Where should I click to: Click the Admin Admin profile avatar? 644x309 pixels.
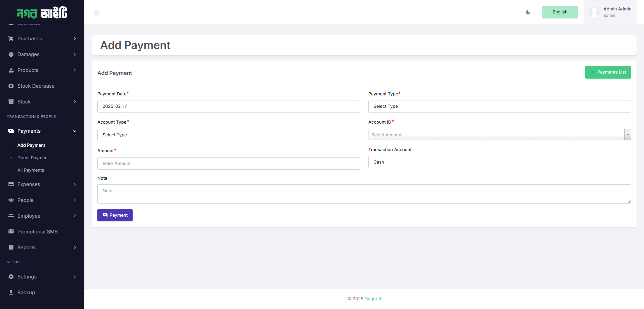pyautogui.click(x=594, y=12)
